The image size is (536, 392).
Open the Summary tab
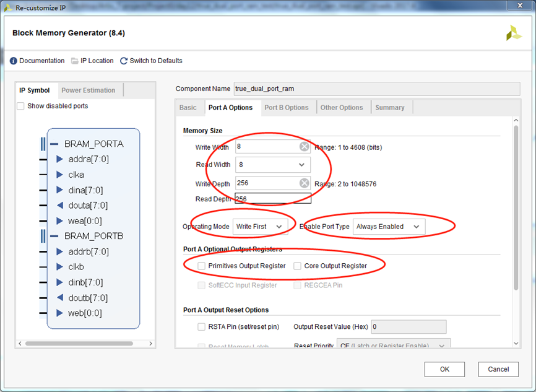pyautogui.click(x=390, y=107)
